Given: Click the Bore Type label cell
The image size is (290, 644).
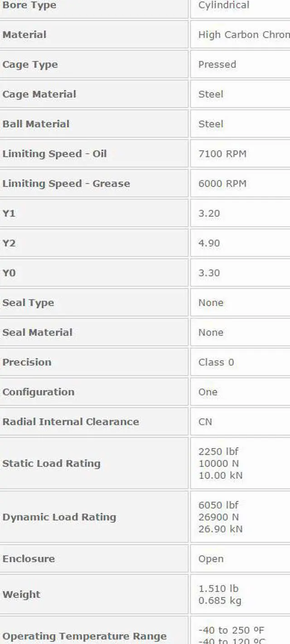Looking at the screenshot, I should point(30,5).
